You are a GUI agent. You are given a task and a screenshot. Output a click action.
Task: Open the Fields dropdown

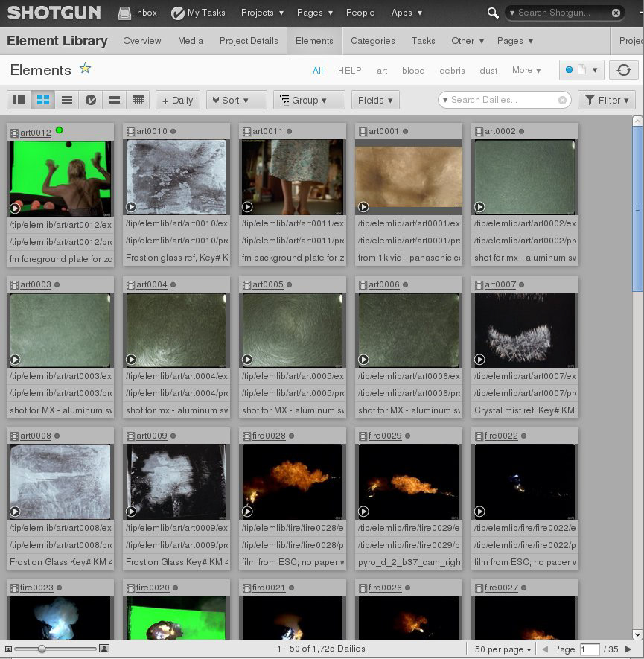coord(375,100)
